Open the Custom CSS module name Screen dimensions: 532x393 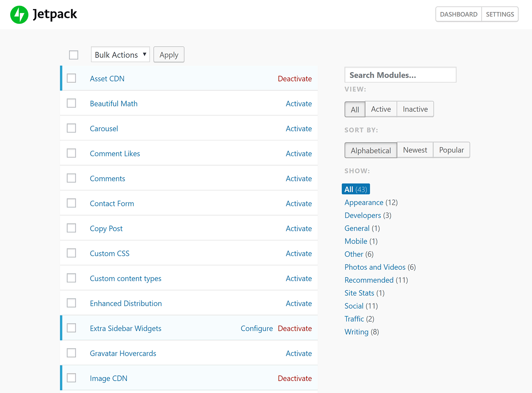point(109,253)
